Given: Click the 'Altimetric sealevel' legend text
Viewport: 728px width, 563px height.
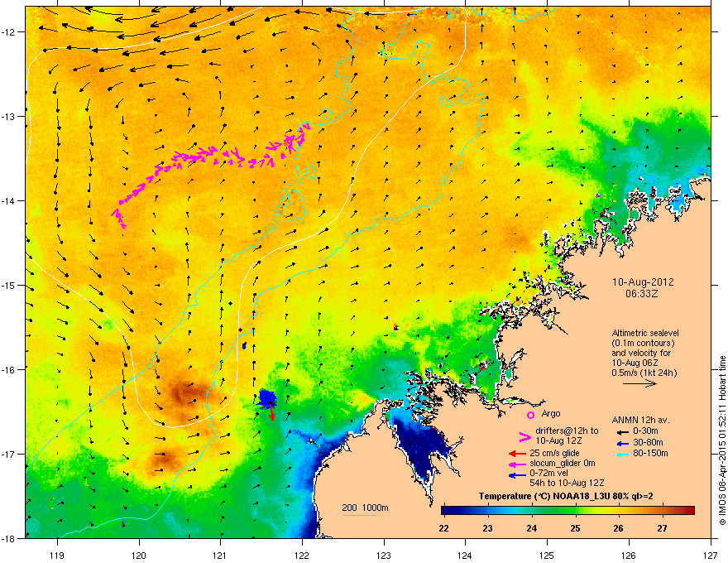Looking at the screenshot, I should click(x=645, y=333).
